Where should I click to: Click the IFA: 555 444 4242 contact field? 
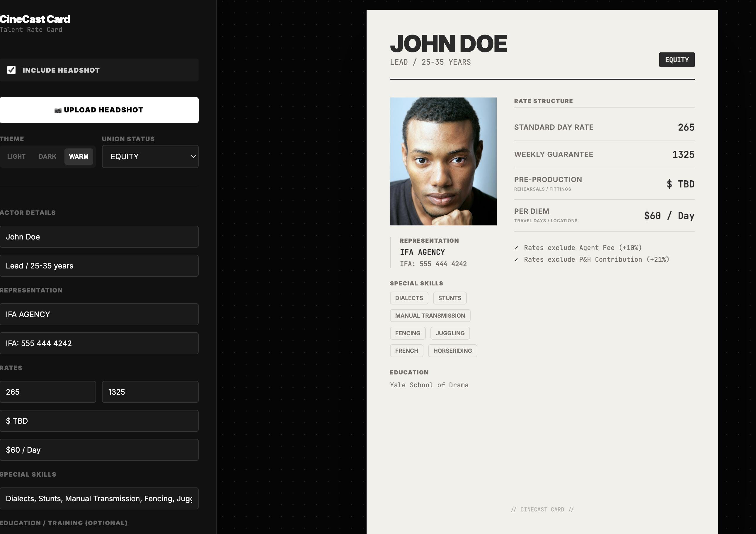99,343
